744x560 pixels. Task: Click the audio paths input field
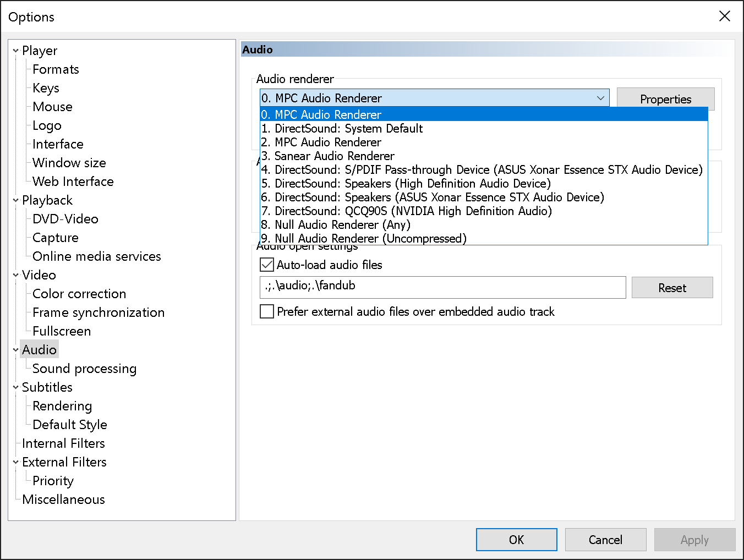click(443, 287)
